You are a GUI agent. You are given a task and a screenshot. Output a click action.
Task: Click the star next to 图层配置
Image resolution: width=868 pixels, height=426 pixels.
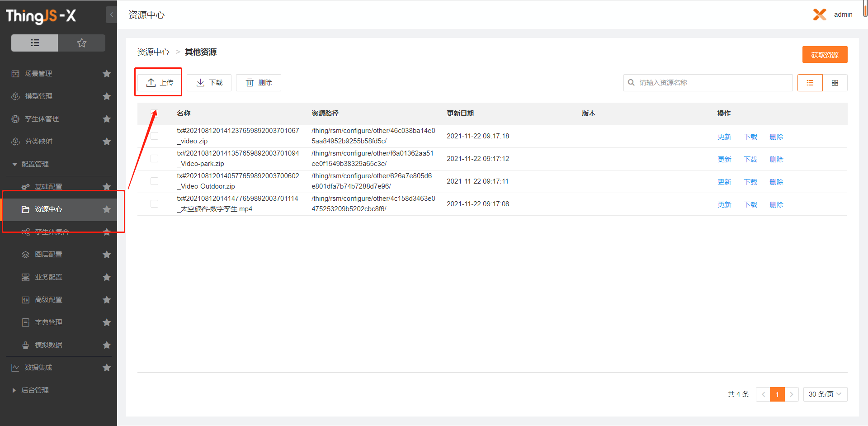click(107, 255)
